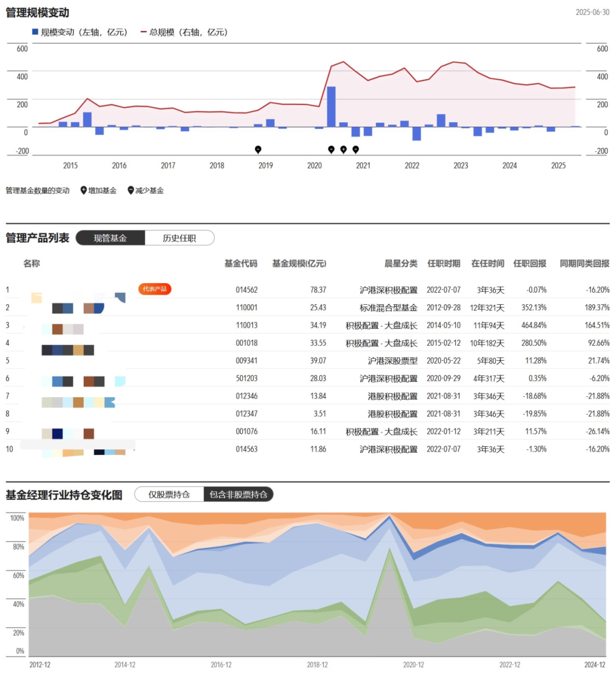Sort by 基金规模(亿元) column header
This screenshot has width=616, height=674.
299,264
